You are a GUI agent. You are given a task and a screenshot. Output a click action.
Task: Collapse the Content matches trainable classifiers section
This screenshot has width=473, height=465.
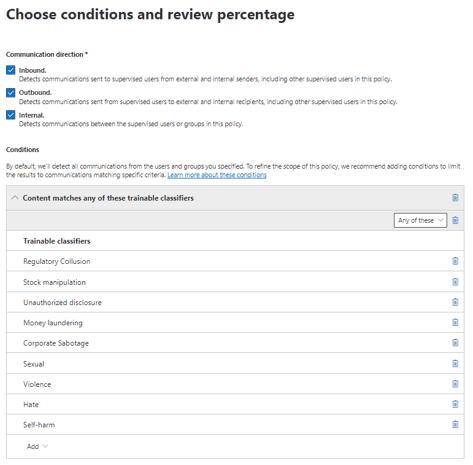tap(15, 198)
